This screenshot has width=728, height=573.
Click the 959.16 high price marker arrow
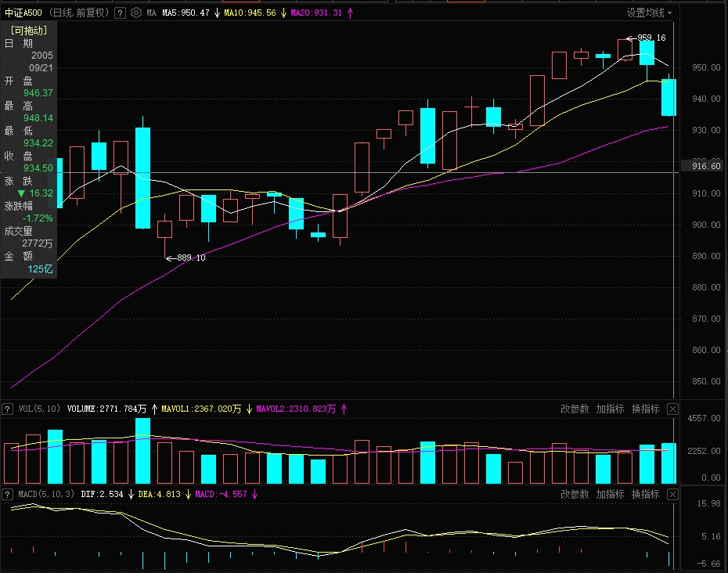coord(629,38)
